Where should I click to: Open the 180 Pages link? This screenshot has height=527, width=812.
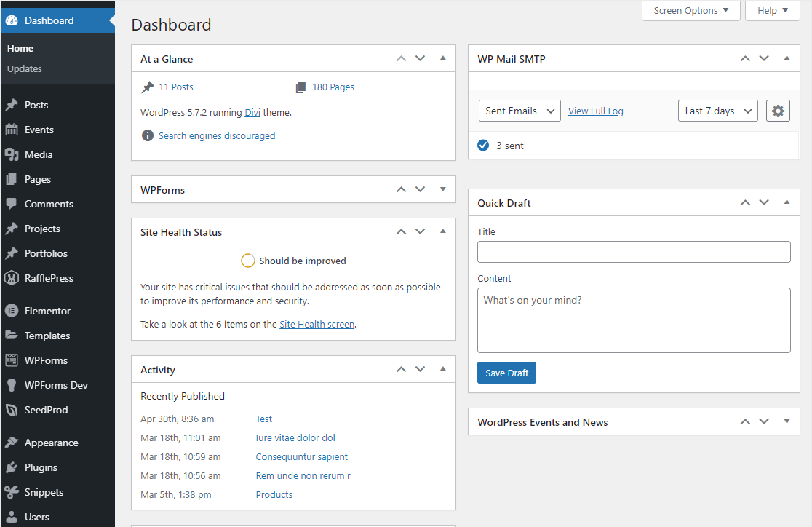tap(333, 87)
